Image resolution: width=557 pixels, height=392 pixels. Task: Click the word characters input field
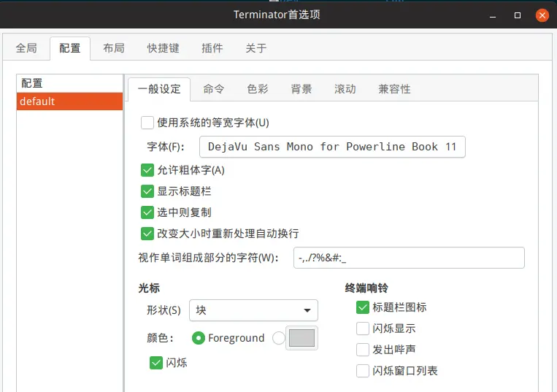tap(409, 258)
